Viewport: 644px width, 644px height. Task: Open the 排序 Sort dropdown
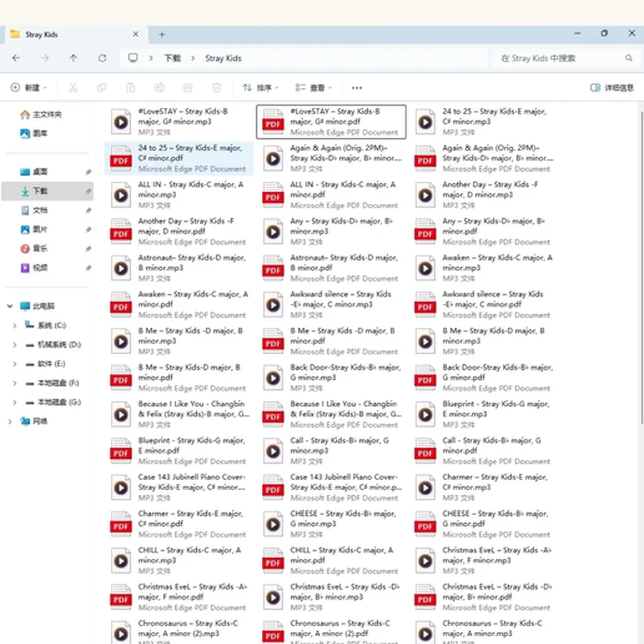click(260, 87)
